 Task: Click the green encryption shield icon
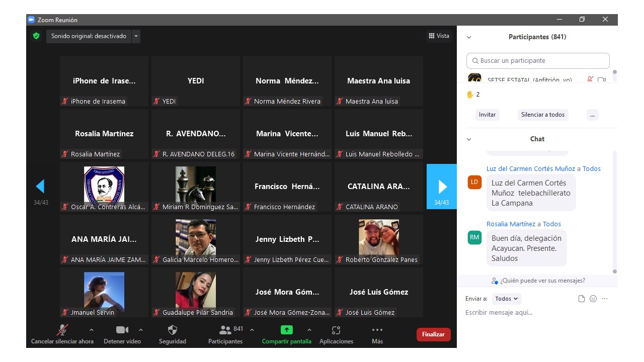(36, 36)
